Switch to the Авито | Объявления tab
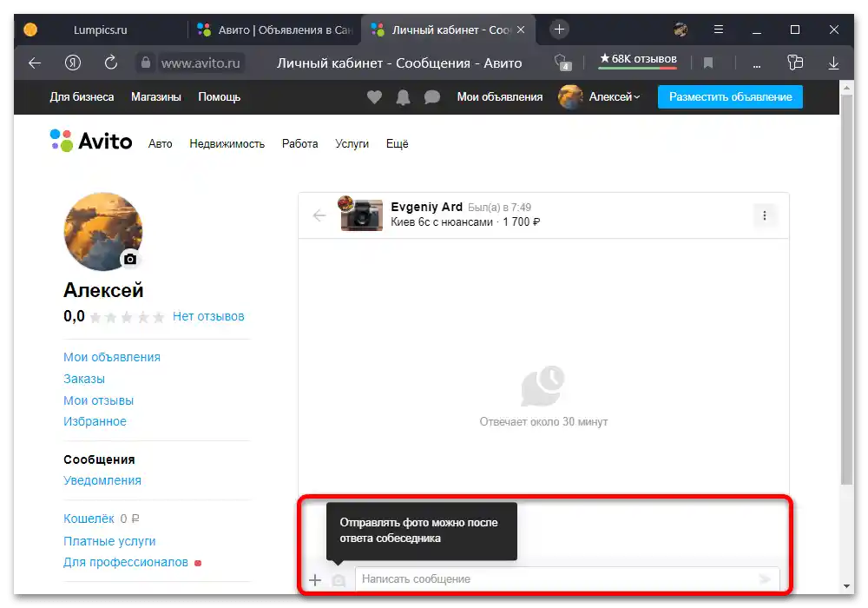This screenshot has width=868, height=608. [275, 30]
